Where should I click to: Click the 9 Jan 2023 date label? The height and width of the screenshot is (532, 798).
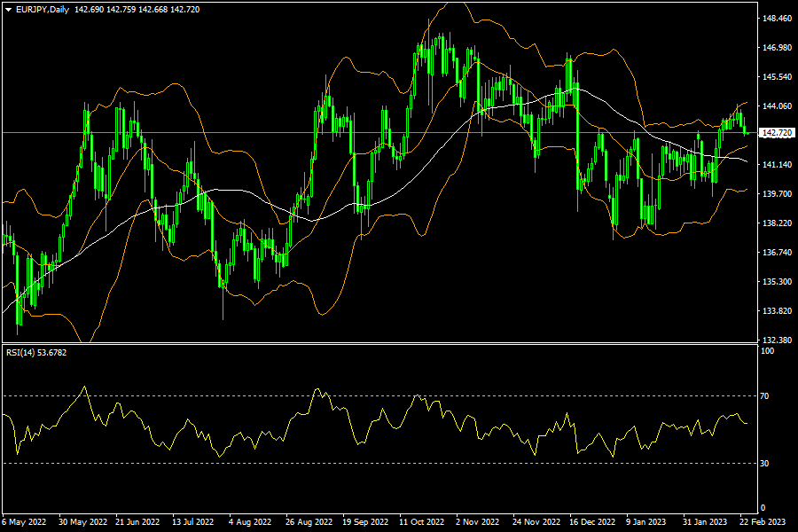point(645,522)
